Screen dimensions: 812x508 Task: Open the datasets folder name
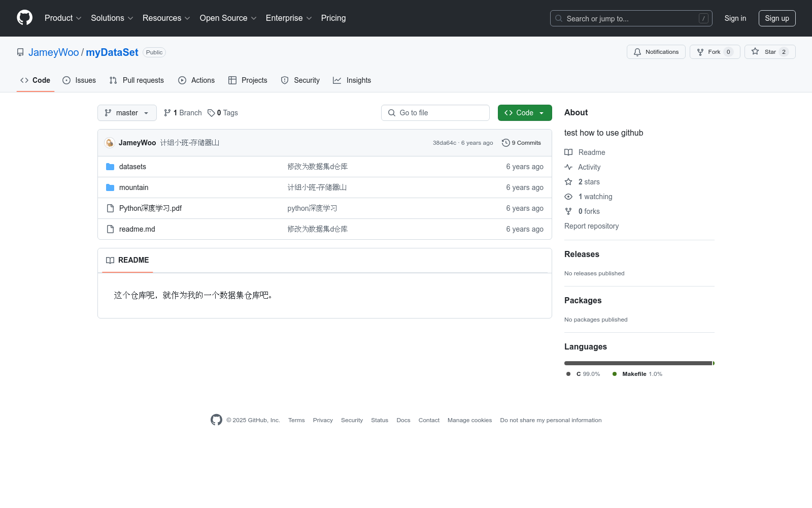pyautogui.click(x=132, y=167)
